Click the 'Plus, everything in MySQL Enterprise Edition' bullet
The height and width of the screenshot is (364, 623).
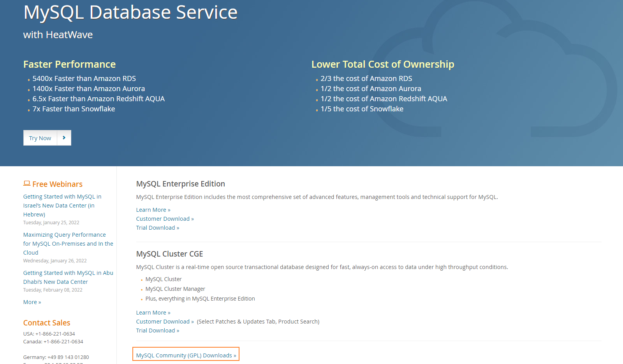click(200, 299)
